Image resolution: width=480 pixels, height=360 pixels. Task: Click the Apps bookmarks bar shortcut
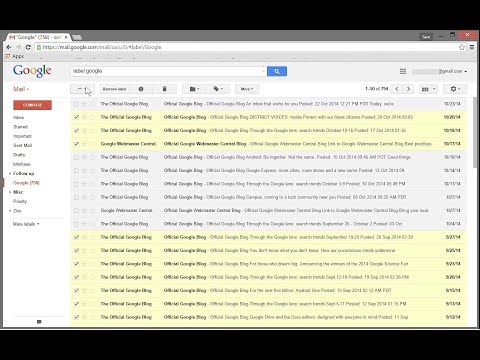pyautogui.click(x=15, y=56)
